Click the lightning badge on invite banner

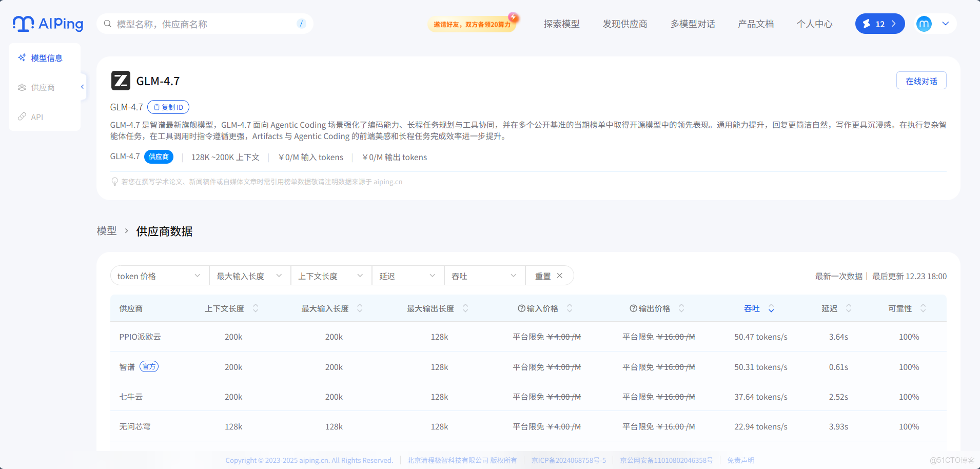tap(513, 17)
